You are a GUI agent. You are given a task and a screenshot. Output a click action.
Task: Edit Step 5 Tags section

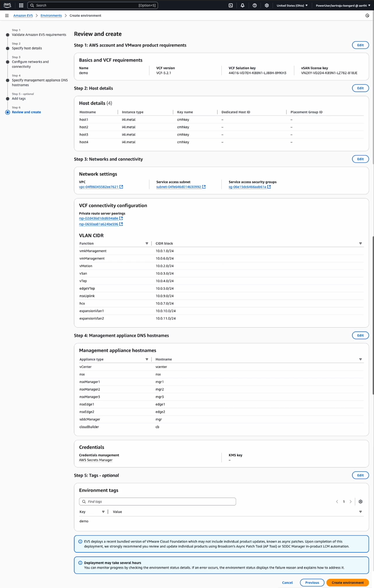click(x=360, y=475)
